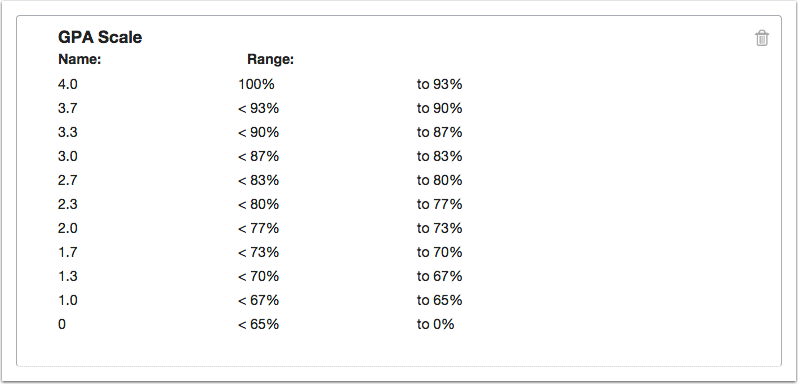798x384 pixels.
Task: Click the 4.0 grade name
Action: pos(68,84)
